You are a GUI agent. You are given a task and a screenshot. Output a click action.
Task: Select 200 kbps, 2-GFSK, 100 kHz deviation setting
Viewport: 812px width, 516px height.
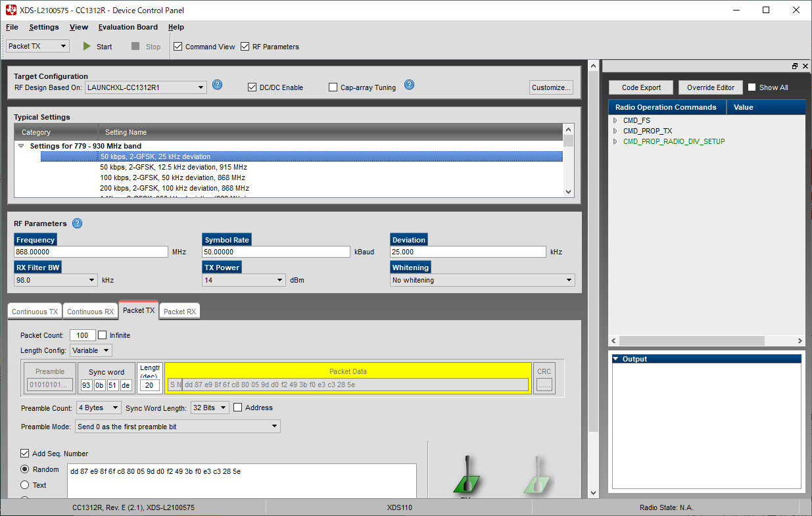point(174,188)
